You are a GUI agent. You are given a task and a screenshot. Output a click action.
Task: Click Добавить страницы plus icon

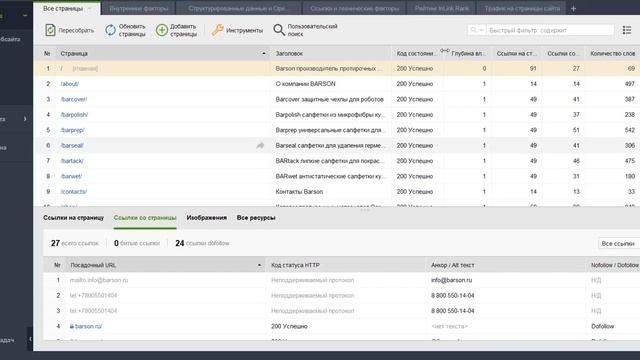[162, 30]
